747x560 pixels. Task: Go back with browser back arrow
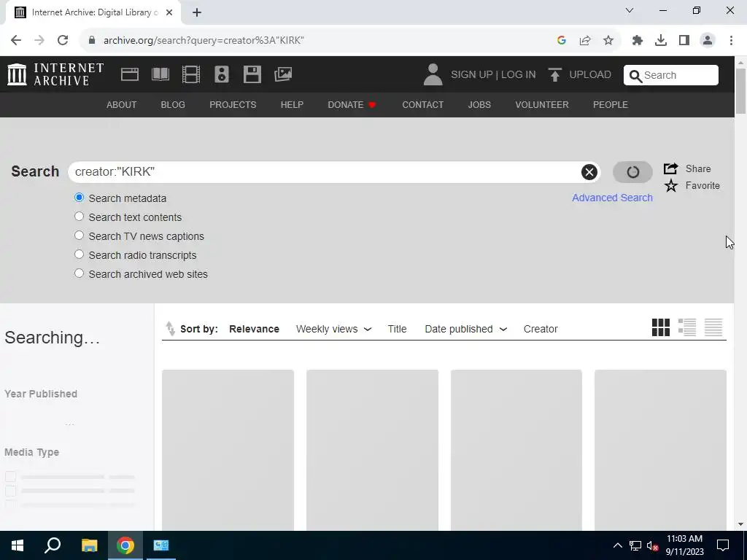16,41
